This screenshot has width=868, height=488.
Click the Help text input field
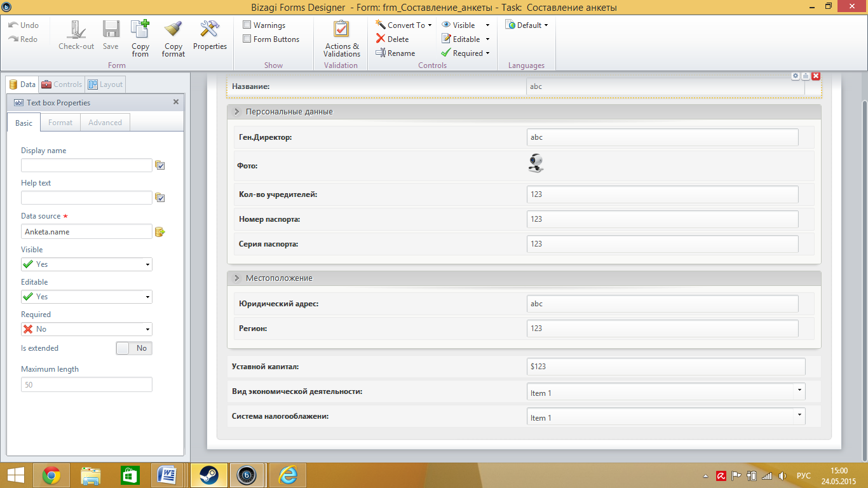[x=86, y=198]
